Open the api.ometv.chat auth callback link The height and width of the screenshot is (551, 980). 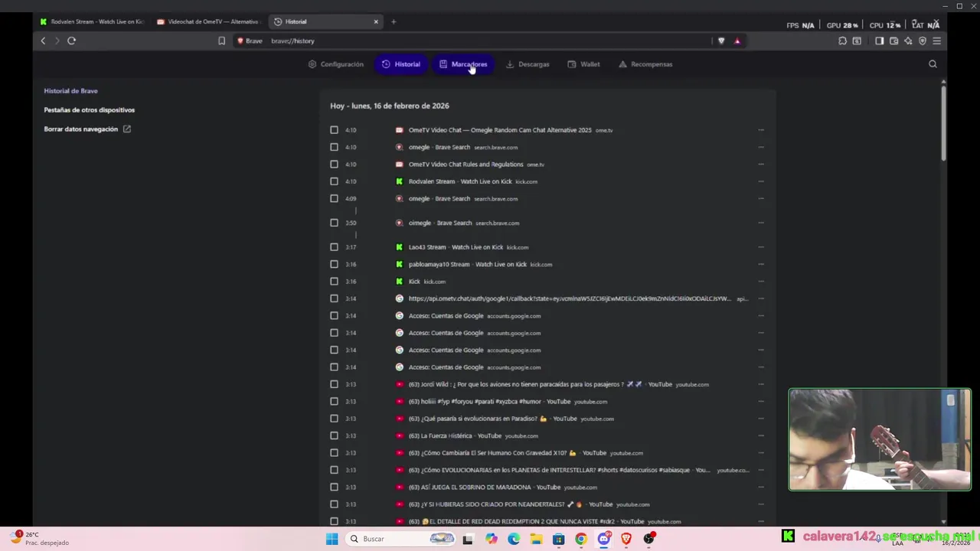[x=570, y=298]
